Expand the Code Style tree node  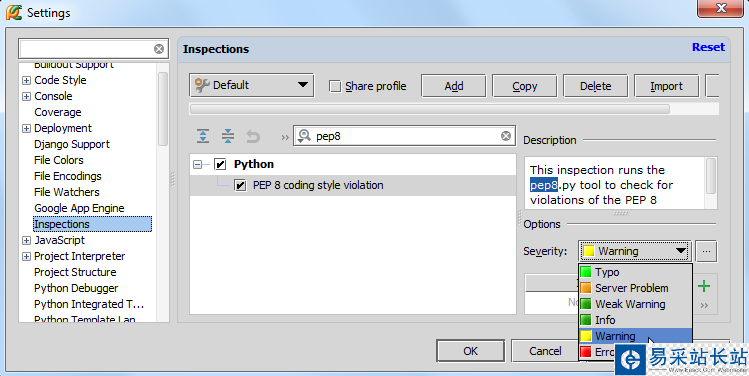26,80
